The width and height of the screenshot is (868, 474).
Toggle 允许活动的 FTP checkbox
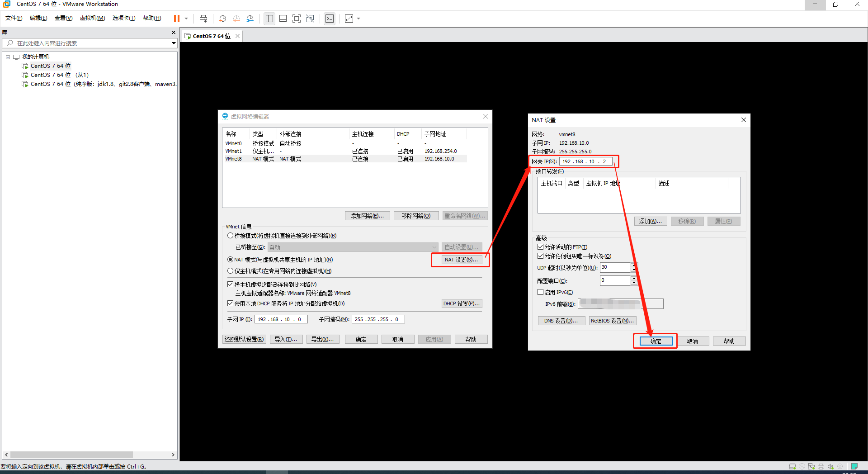[x=540, y=247]
